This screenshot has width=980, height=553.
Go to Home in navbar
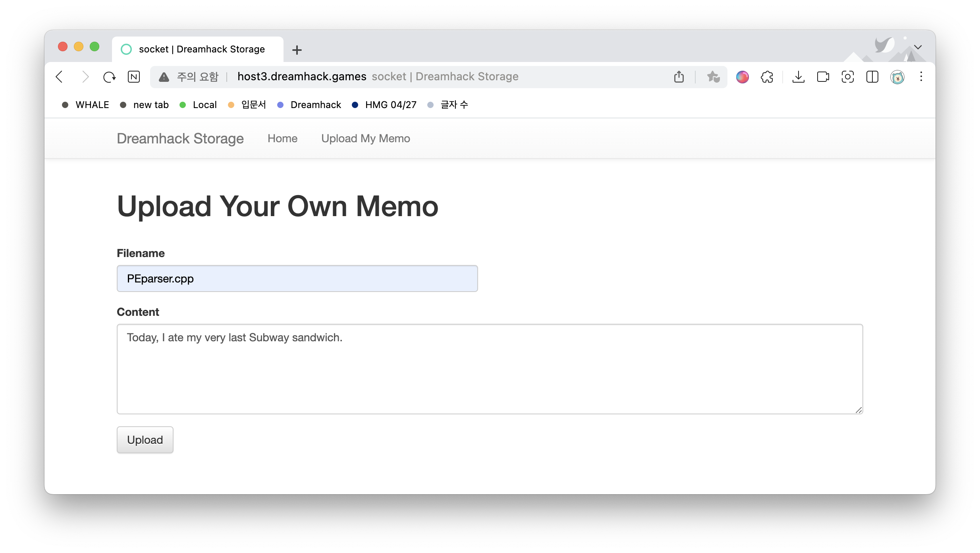282,138
